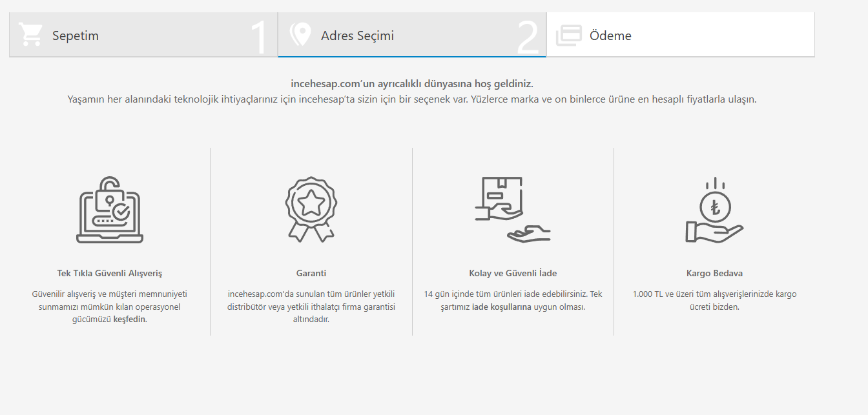
Task: Click the warranty ribbon badge icon
Action: point(311,210)
